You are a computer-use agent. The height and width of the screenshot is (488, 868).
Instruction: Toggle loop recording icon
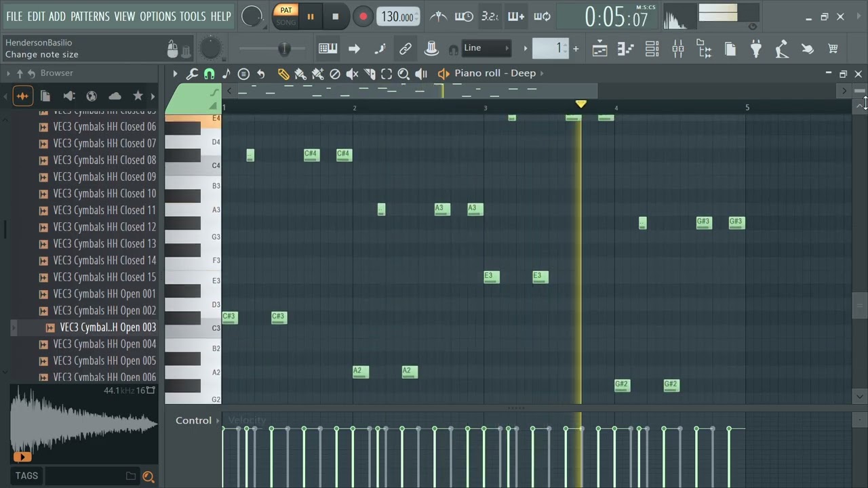pyautogui.click(x=542, y=16)
